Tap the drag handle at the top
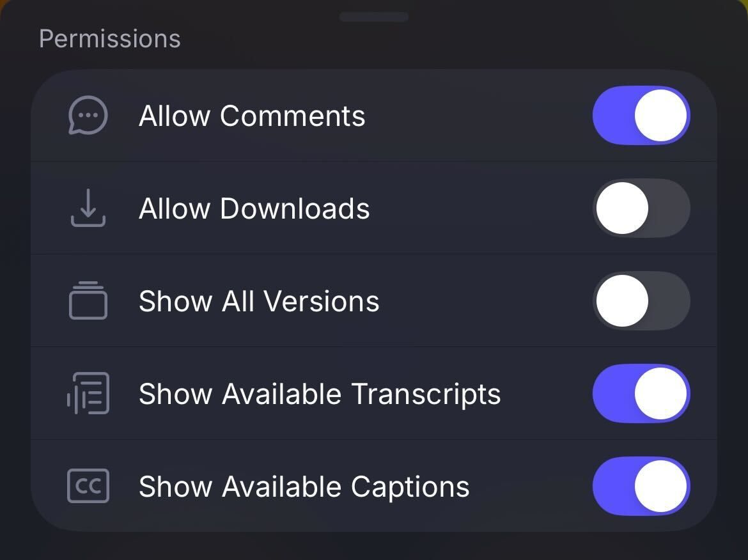 coord(373,17)
